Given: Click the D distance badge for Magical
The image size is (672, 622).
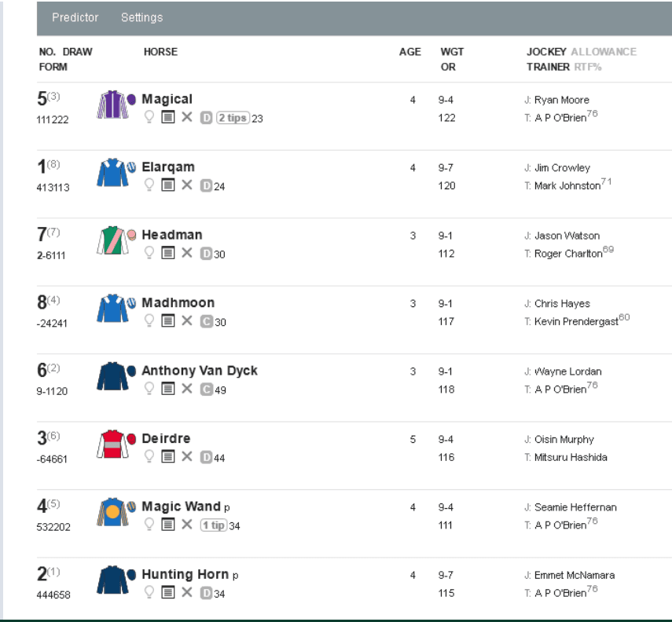Looking at the screenshot, I should tap(206, 118).
